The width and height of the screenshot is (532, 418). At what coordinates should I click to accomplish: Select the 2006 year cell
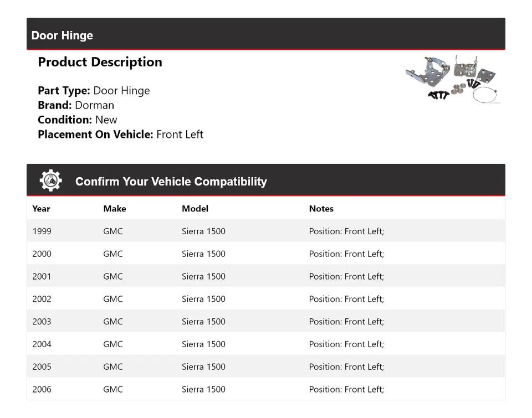42,389
